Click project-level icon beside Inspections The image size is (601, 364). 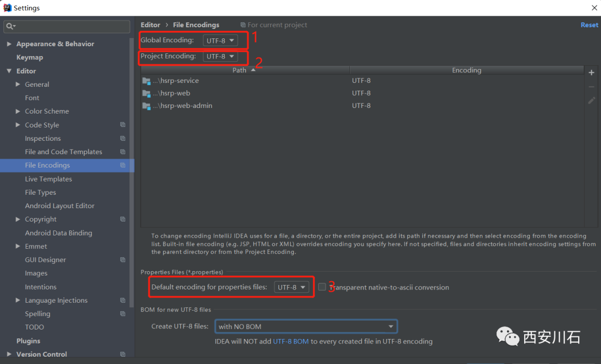(122, 139)
